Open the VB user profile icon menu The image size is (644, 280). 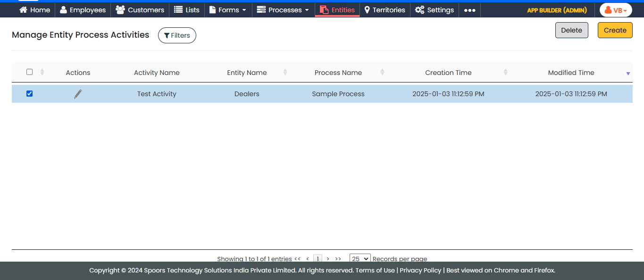click(616, 10)
